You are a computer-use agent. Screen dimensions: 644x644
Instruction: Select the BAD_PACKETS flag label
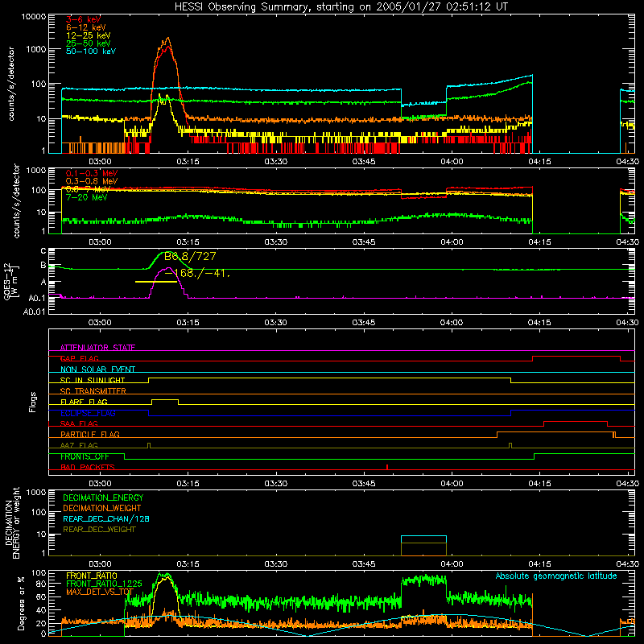(x=88, y=467)
